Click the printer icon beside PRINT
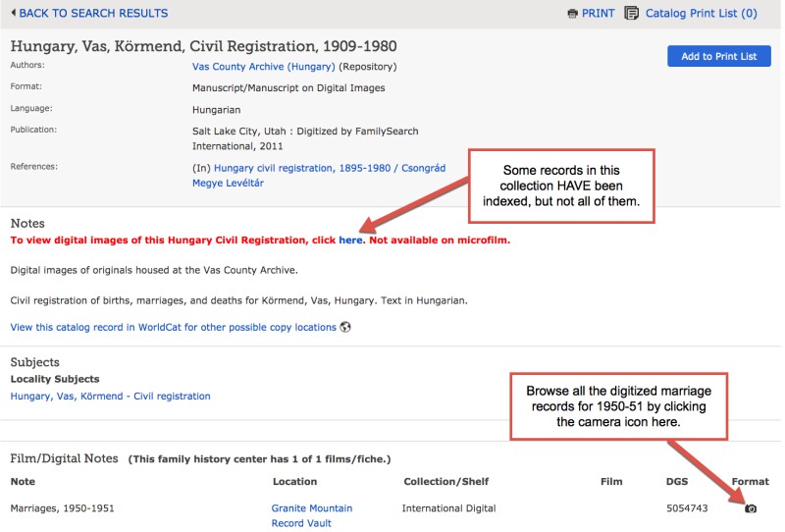This screenshot has width=785, height=532. (572, 14)
